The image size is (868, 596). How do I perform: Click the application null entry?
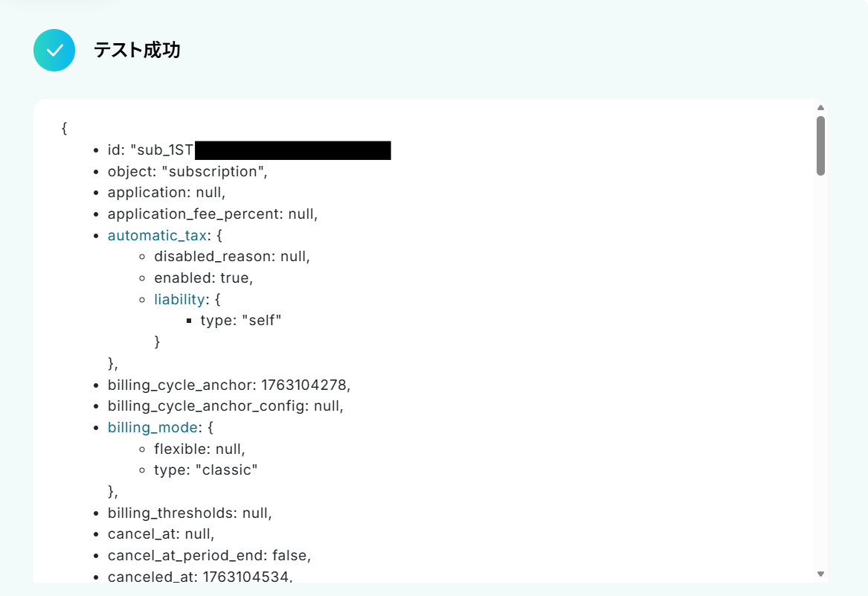coord(166,193)
